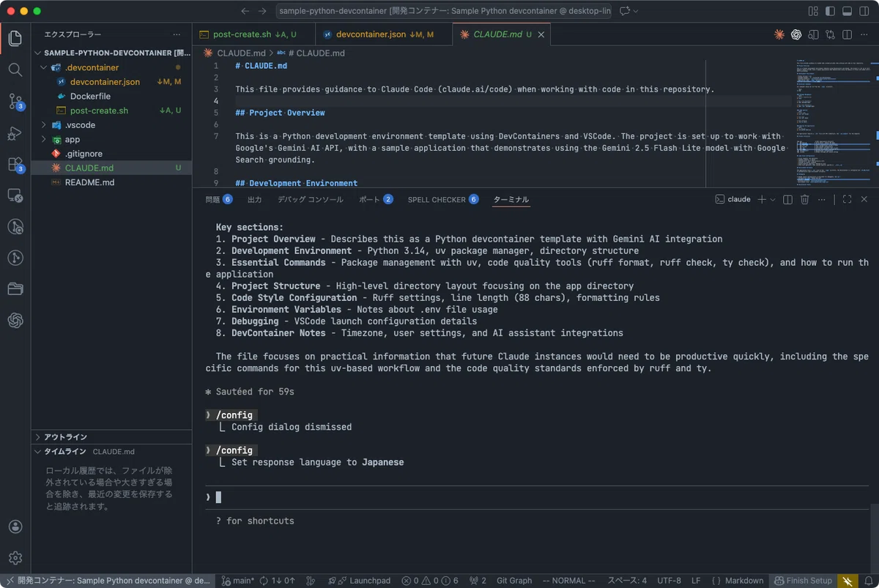Open README.md in the explorer
This screenshot has height=588, width=879.
click(111, 182)
